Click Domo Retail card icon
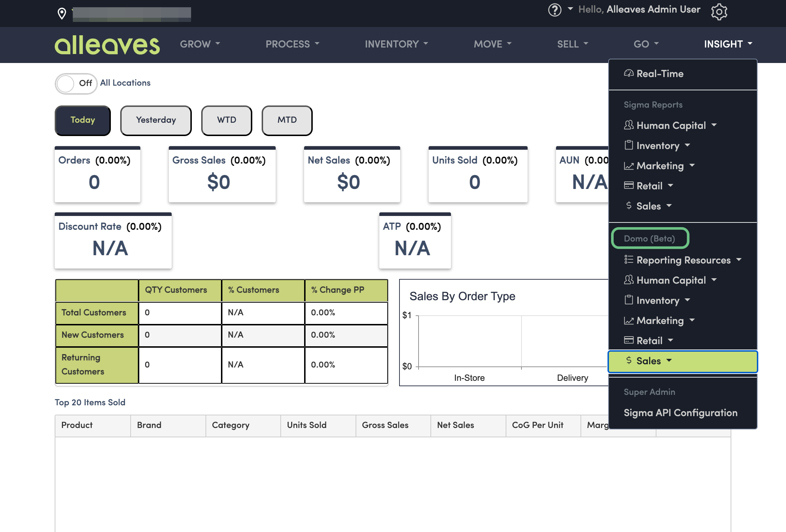Screen dimensions: 786x532 click(x=629, y=341)
